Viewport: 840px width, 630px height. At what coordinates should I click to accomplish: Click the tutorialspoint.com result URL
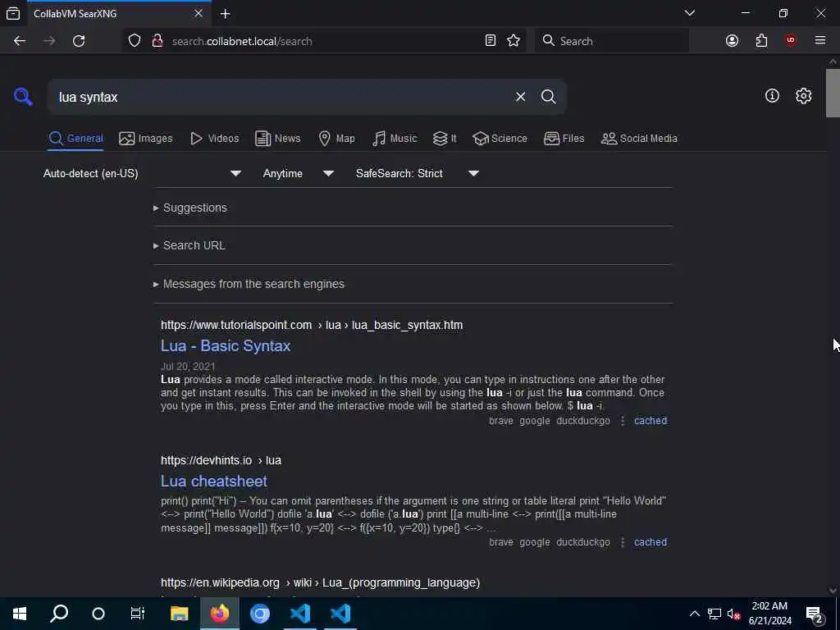tap(312, 325)
